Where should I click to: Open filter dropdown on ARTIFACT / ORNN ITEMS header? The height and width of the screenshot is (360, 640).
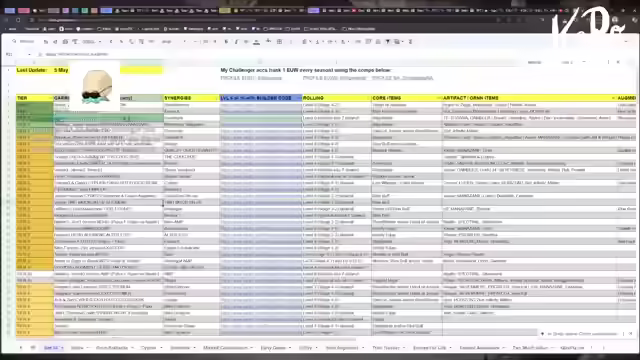point(613,98)
